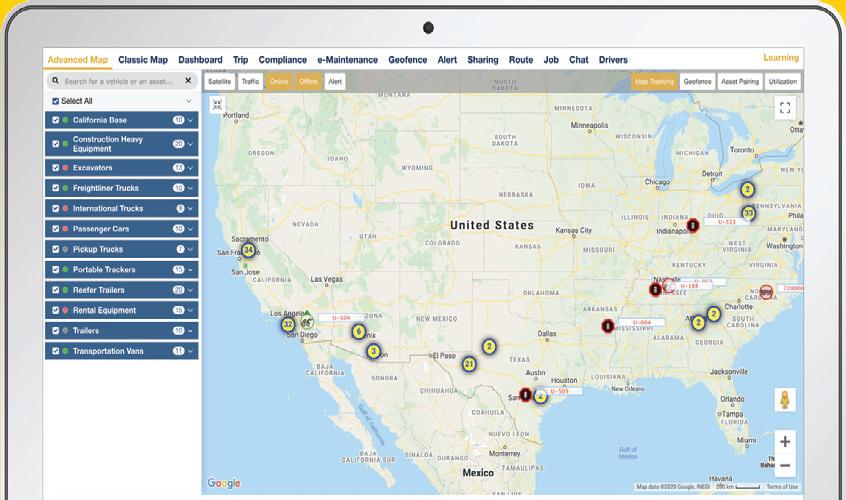846x500 pixels.
Task: Open the cluster of 21 near El Paso
Action: (x=469, y=364)
